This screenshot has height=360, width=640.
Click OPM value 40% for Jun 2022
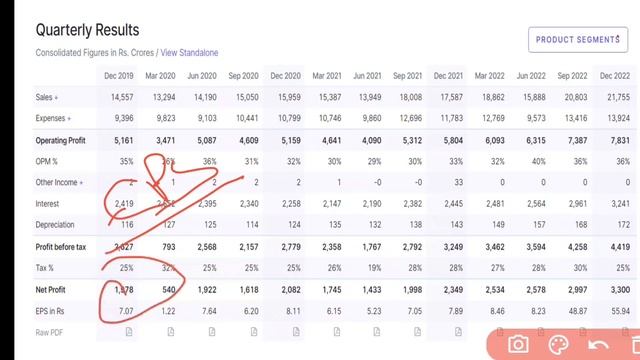(538, 162)
